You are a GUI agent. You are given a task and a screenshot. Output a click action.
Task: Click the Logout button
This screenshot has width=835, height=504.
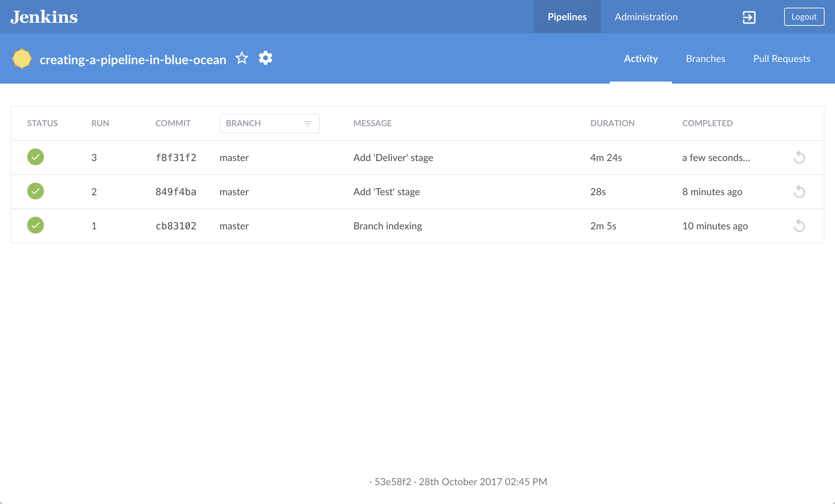[804, 17]
